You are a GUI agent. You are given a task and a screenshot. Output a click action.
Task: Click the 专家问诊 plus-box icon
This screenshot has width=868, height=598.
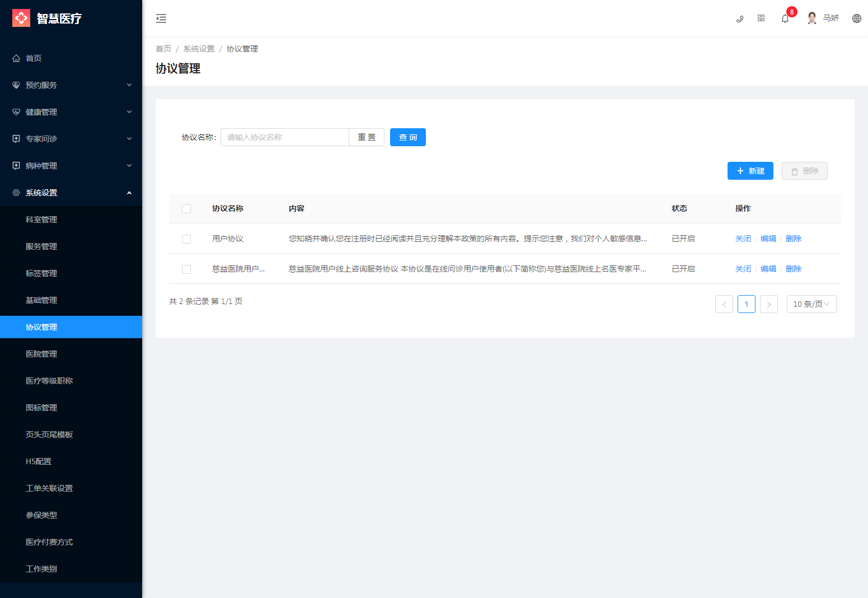click(16, 139)
